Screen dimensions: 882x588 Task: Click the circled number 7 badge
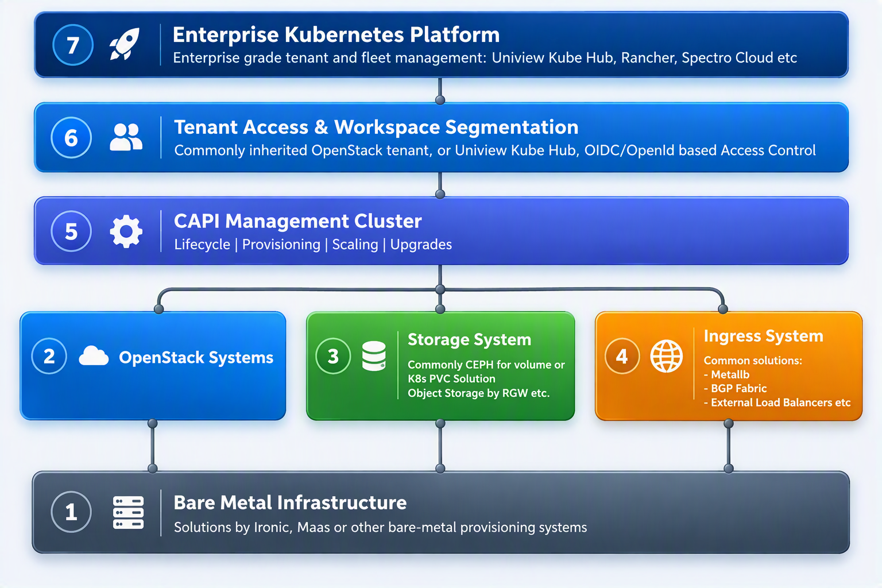pos(73,45)
